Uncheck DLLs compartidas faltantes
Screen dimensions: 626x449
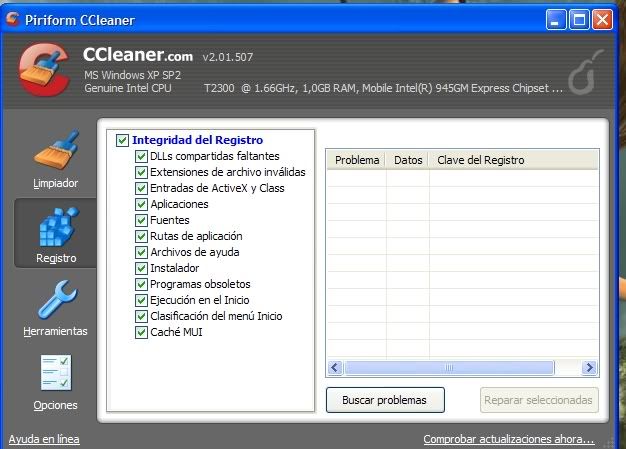[x=141, y=156]
